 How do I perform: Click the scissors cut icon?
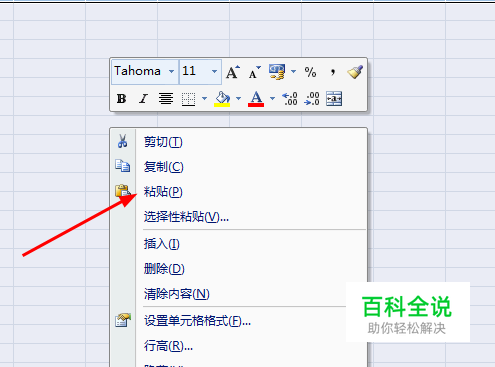(x=123, y=141)
